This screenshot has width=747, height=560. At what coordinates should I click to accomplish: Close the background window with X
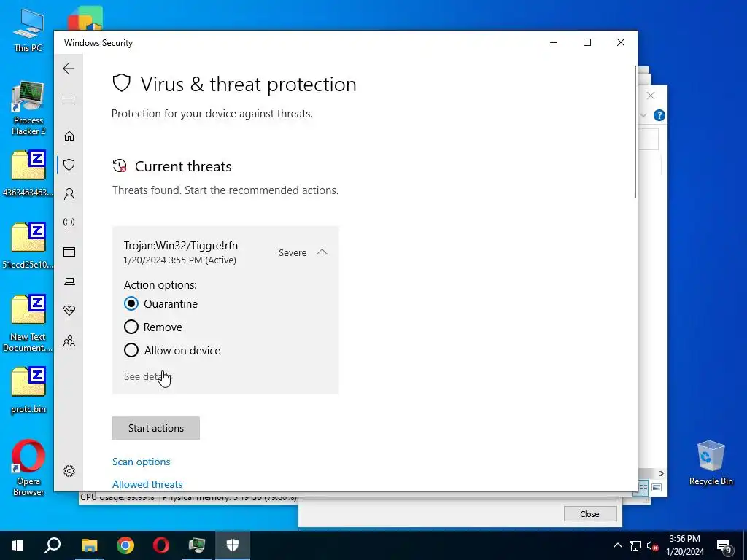(x=651, y=96)
